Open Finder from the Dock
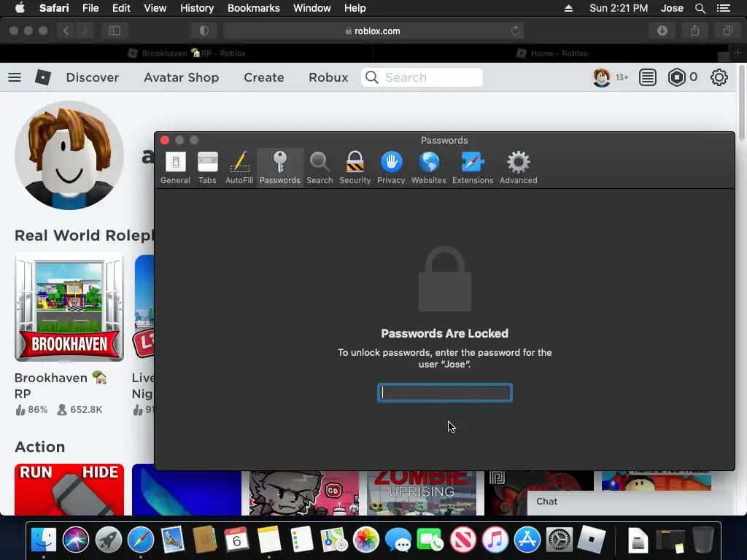747x560 pixels. point(44,540)
